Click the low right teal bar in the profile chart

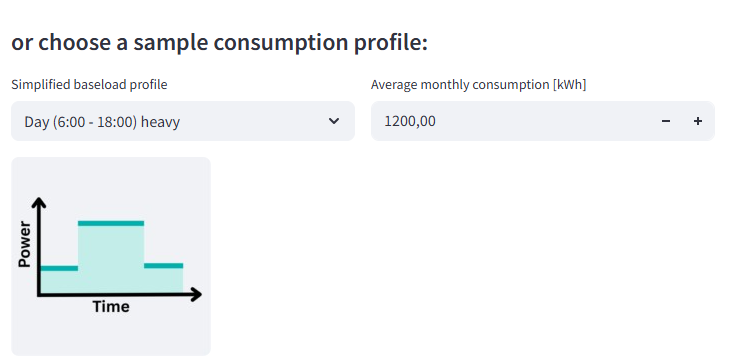tap(164, 266)
